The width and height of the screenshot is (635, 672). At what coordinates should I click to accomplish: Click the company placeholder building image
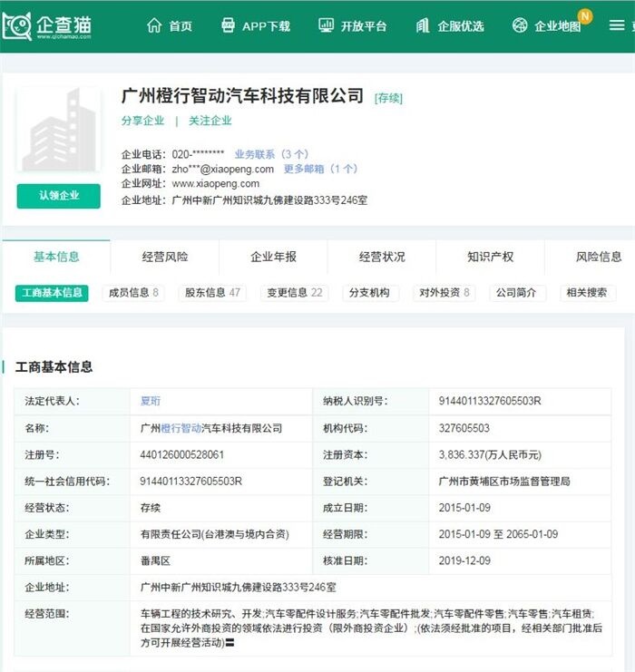(x=59, y=130)
